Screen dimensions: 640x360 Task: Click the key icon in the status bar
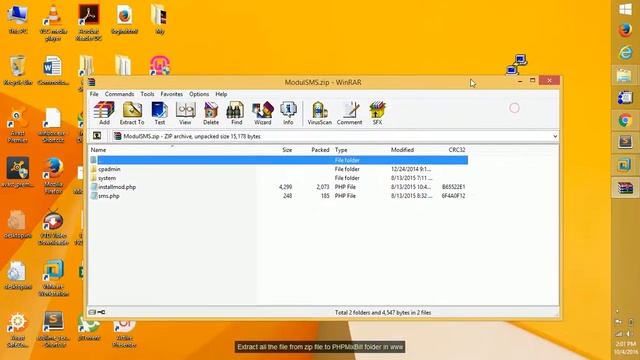(x=101, y=312)
